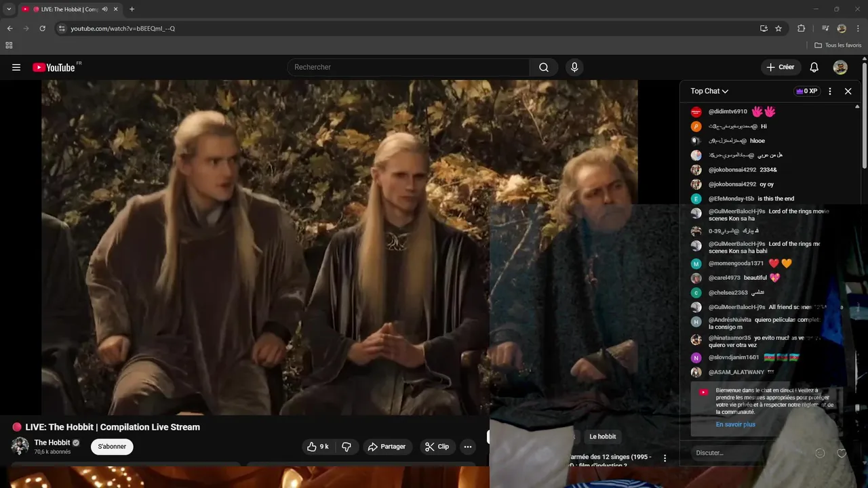The width and height of the screenshot is (868, 488).
Task: Go back with the browser back arrow
Action: 9,28
